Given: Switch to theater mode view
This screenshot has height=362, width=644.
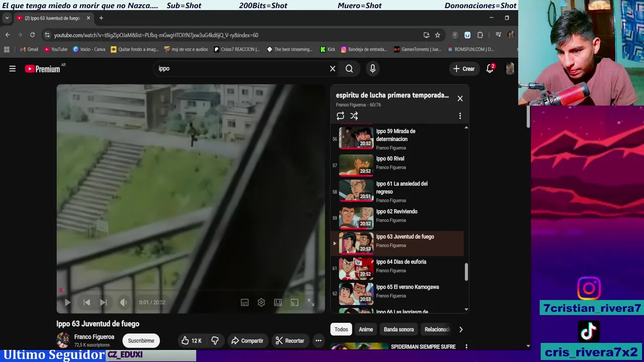Looking at the screenshot, I should [278, 302].
